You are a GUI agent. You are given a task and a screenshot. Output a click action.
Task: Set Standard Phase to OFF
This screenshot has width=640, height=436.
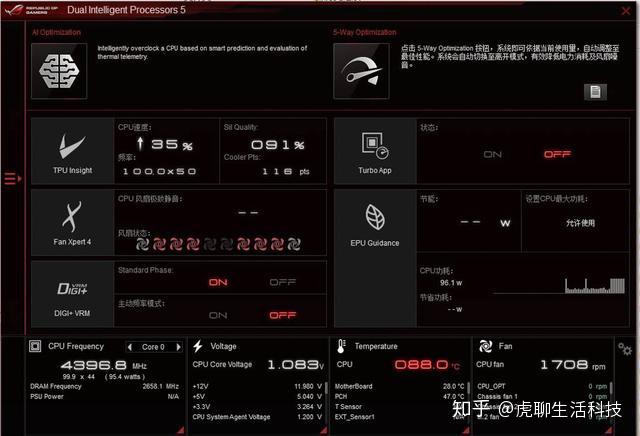(x=282, y=282)
